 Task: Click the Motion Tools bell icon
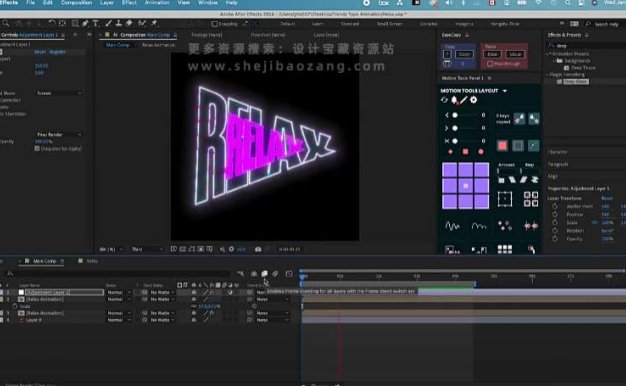pyautogui.click(x=454, y=100)
